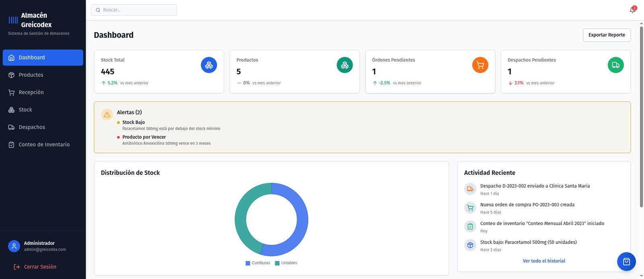
Task: Click the truck icon beside Despacho D-2023-002 activity
Action: tap(470, 189)
